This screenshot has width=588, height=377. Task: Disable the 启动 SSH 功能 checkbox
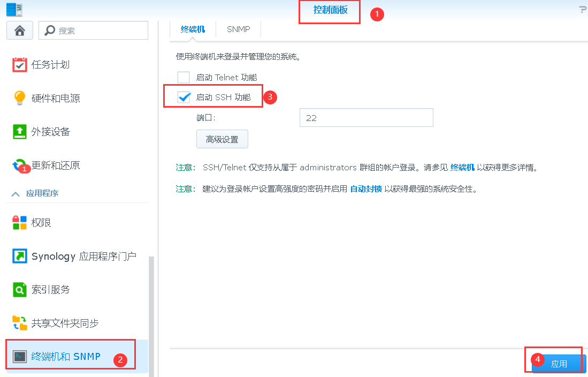click(184, 97)
